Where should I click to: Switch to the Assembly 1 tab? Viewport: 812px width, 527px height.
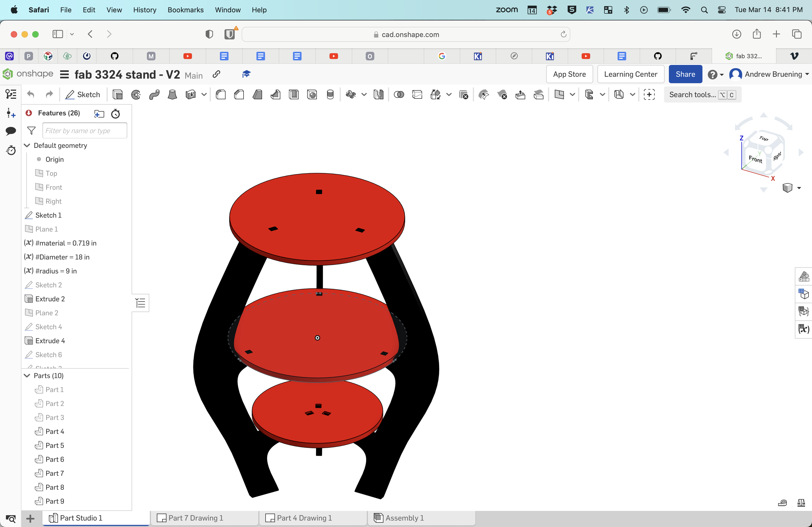(421, 518)
